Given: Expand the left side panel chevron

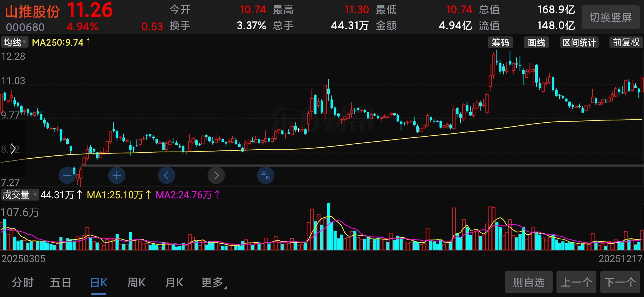Looking at the screenshot, I should (13, 149).
